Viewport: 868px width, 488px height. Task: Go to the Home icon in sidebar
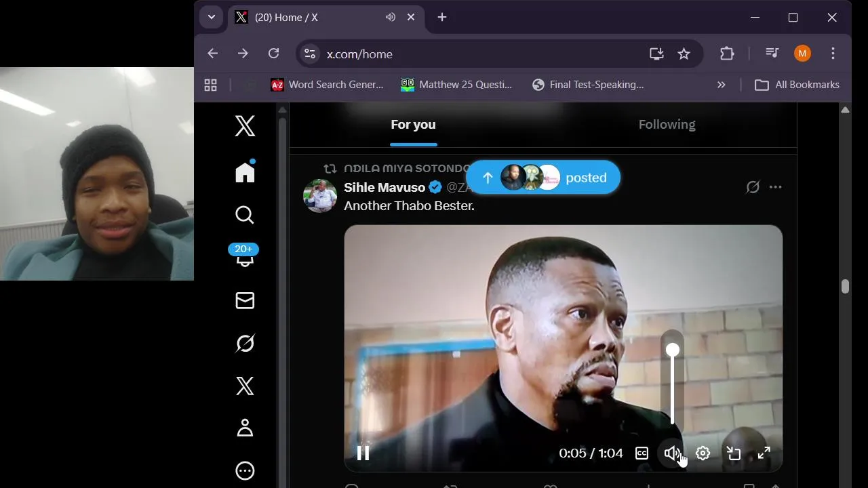[245, 172]
